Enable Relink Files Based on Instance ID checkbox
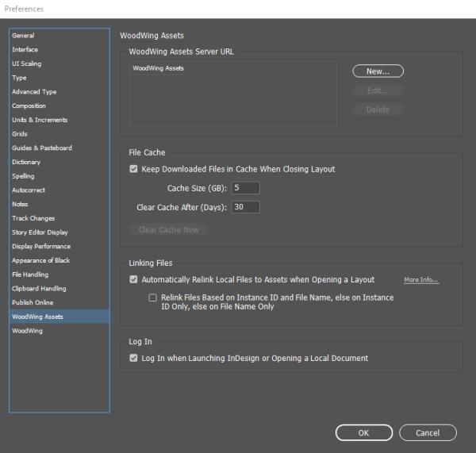Screen dimensions: 476x453 coord(152,298)
